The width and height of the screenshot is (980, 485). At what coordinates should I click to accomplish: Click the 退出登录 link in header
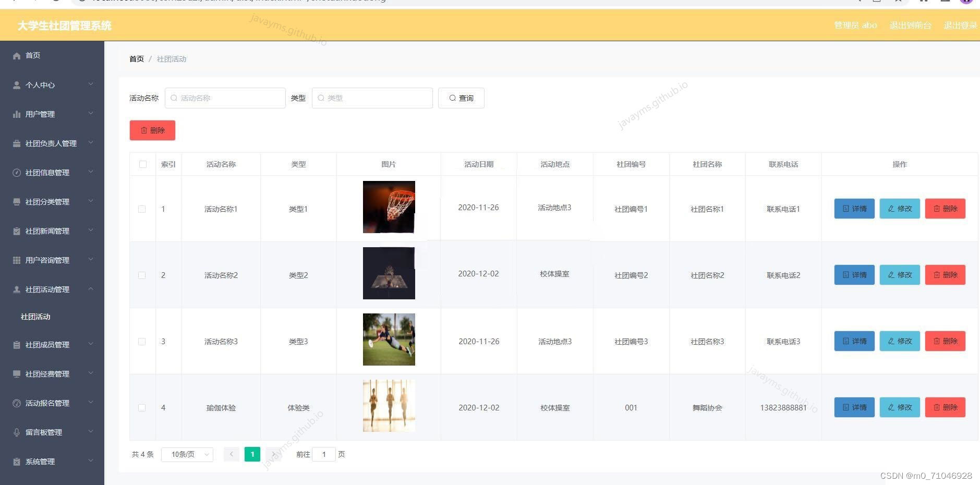(960, 25)
